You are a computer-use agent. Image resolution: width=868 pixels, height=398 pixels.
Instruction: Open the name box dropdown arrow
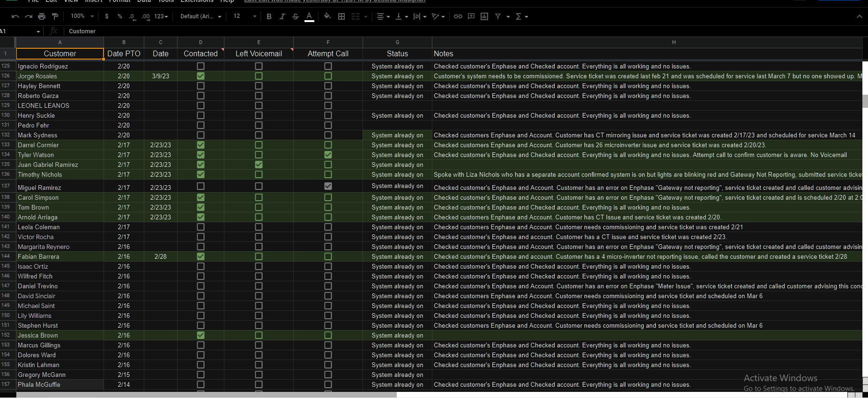pos(38,31)
